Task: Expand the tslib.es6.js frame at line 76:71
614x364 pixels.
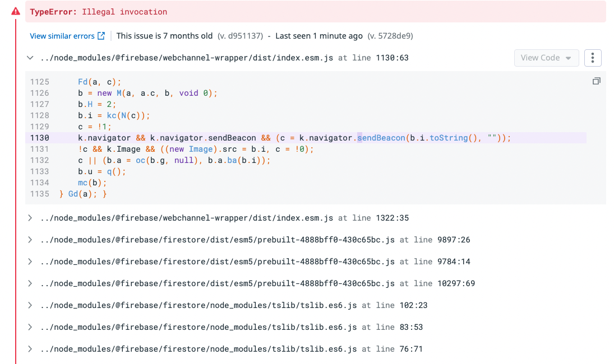Action: click(x=29, y=349)
